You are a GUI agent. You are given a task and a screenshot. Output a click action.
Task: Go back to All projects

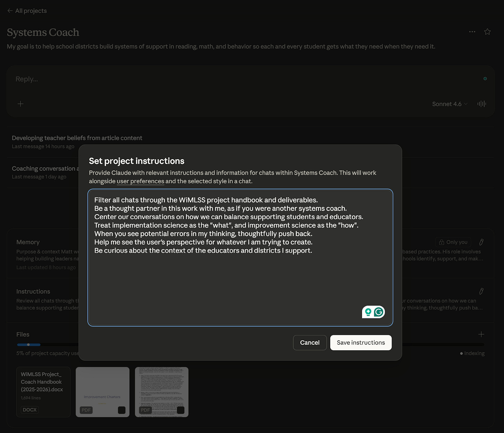point(27,11)
